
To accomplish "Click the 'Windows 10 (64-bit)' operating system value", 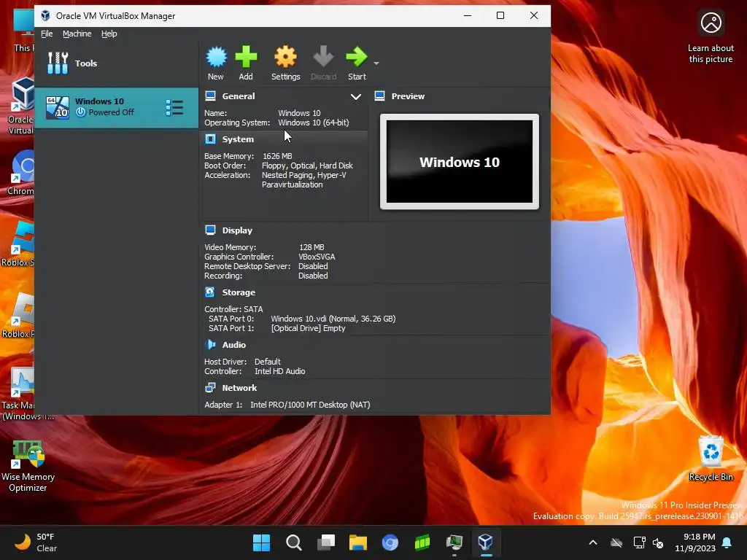I will point(314,122).
